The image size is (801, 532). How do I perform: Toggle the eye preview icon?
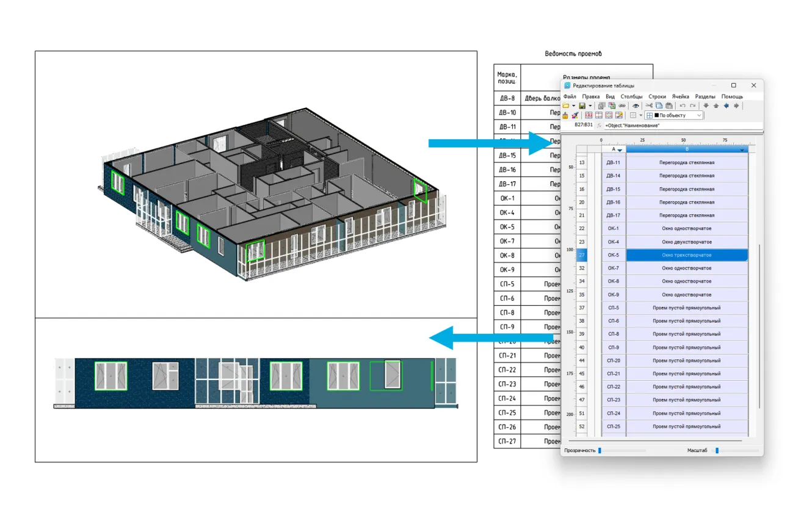636,106
